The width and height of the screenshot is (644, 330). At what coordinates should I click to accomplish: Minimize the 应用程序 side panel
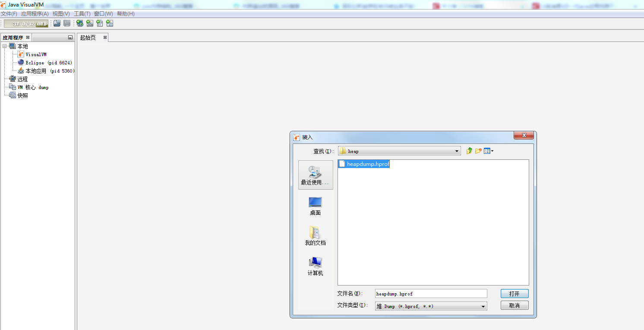(x=70, y=38)
